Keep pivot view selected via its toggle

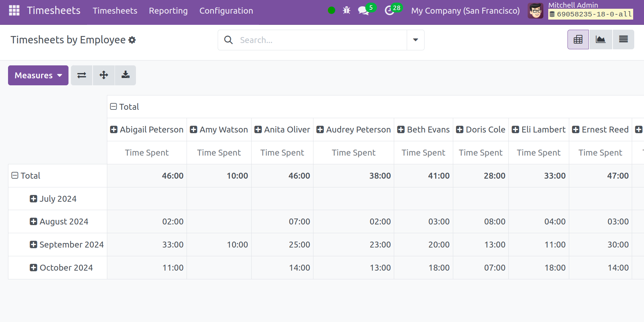point(578,39)
